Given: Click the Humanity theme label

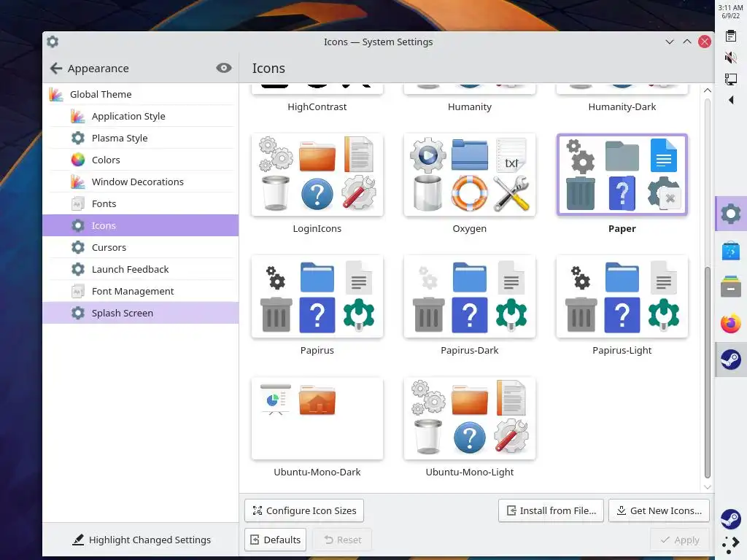Looking at the screenshot, I should (469, 106).
